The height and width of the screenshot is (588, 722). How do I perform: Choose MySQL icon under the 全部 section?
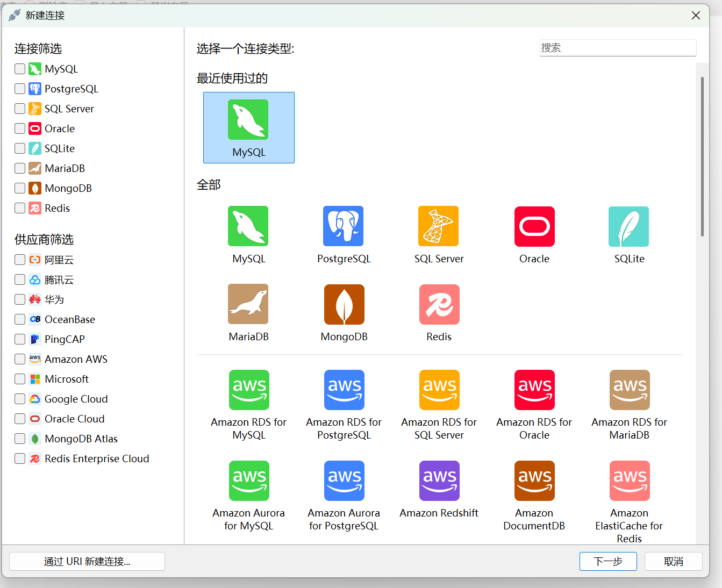click(248, 226)
